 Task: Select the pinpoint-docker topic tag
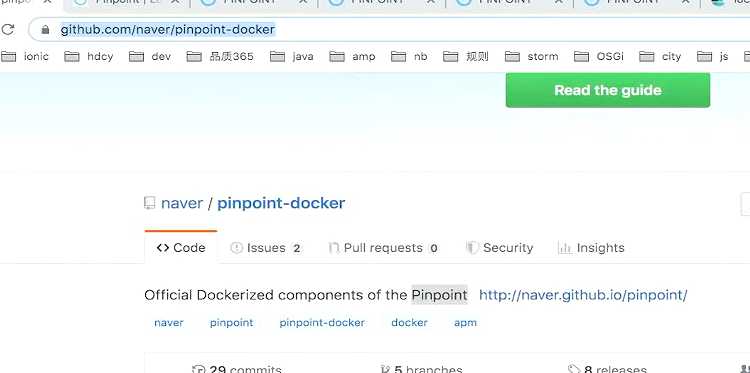(x=322, y=323)
